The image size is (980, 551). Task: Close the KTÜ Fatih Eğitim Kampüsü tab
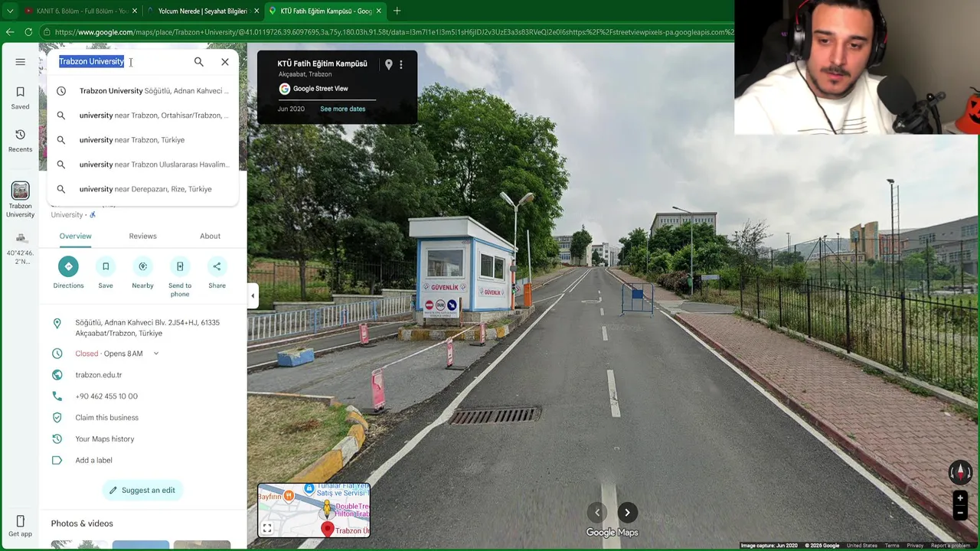point(381,11)
